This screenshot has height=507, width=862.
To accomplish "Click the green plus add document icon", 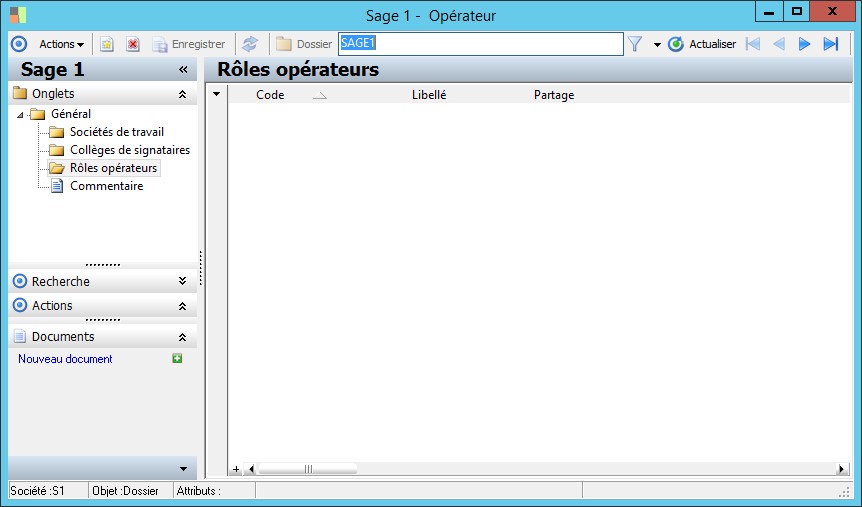I will 177,359.
